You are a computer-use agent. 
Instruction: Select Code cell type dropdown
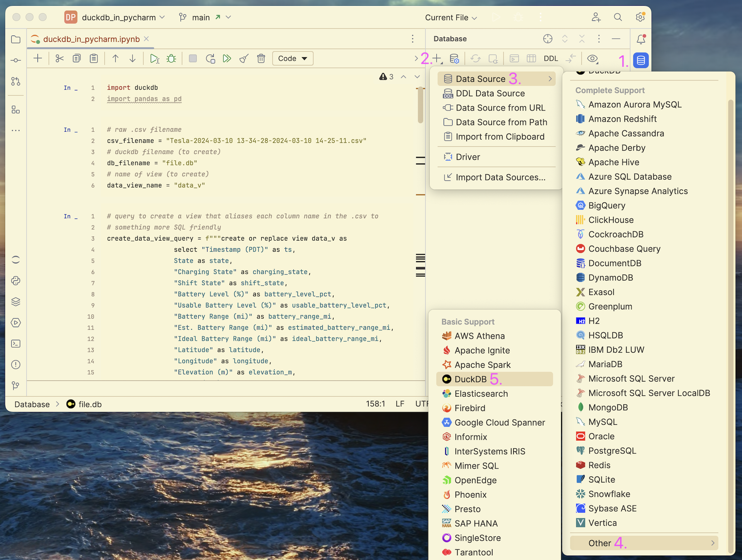[x=293, y=58]
